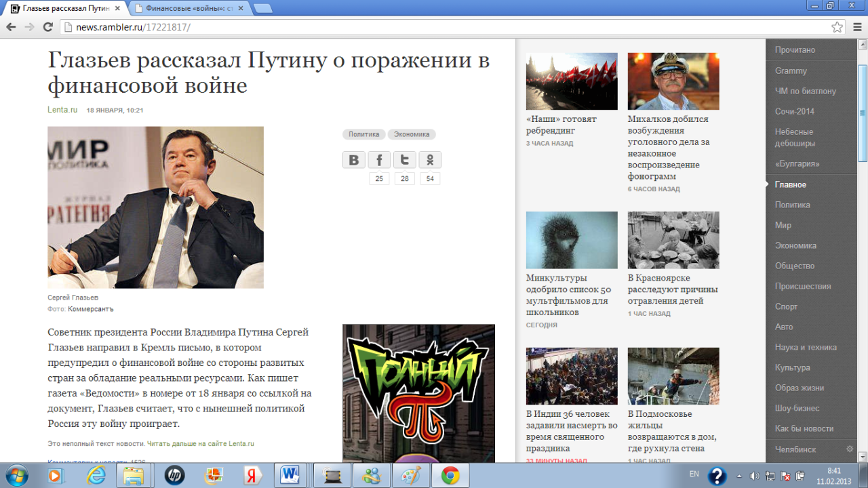The image size is (868, 488).
Task: Open ЧМ по биатлону in the sidebar
Action: (x=806, y=91)
